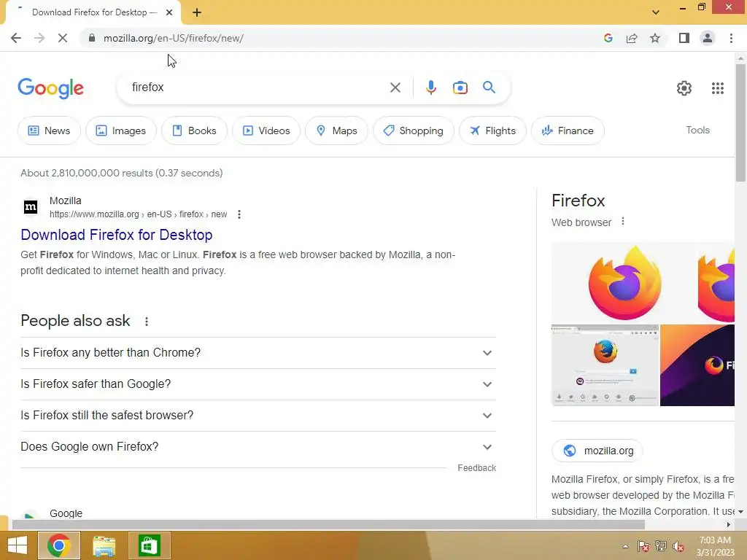Clear the search box text

tap(395, 87)
